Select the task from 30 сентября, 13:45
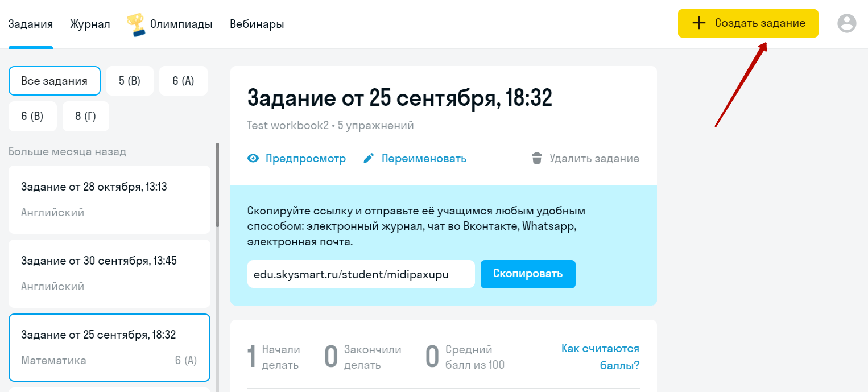Screen dimensions: 868x392 coord(109,273)
